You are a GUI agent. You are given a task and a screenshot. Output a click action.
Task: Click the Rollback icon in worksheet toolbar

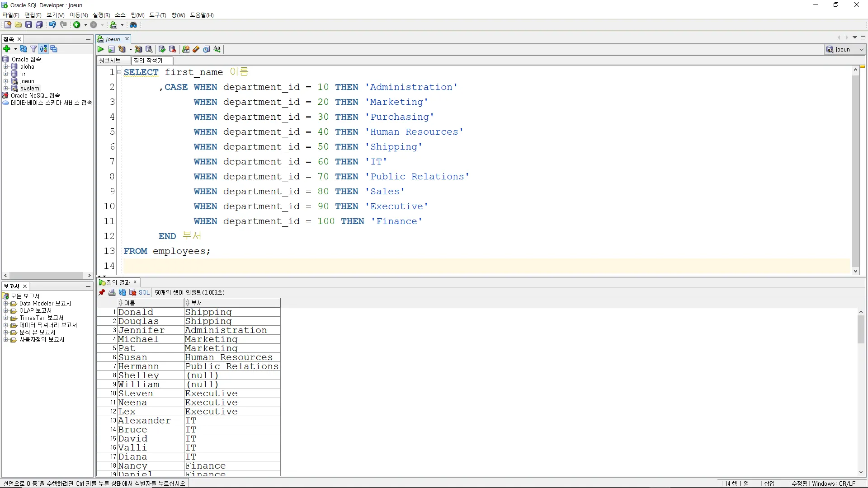(x=172, y=49)
